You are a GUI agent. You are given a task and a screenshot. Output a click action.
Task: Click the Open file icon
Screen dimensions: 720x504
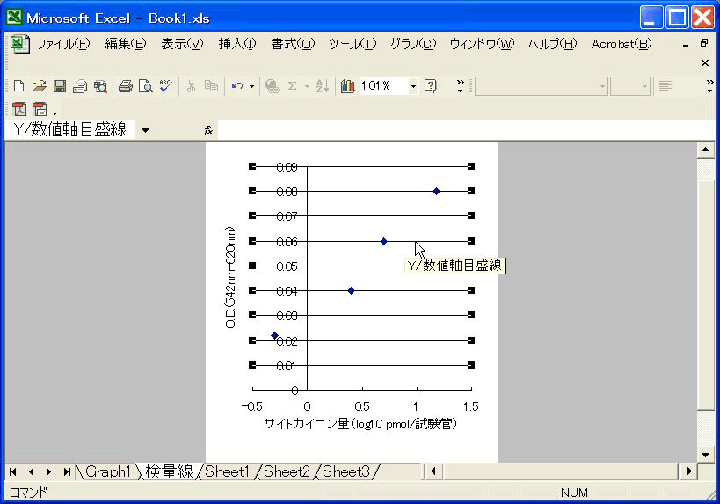pyautogui.click(x=39, y=87)
